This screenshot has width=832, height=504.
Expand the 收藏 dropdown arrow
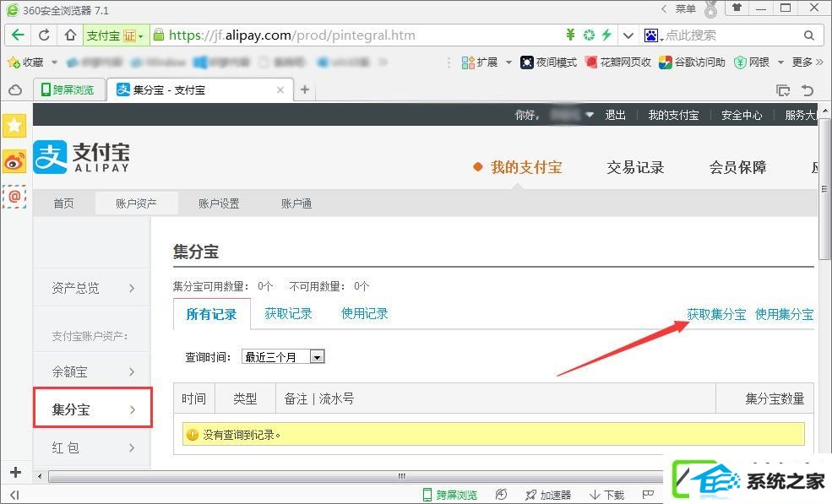click(x=54, y=62)
